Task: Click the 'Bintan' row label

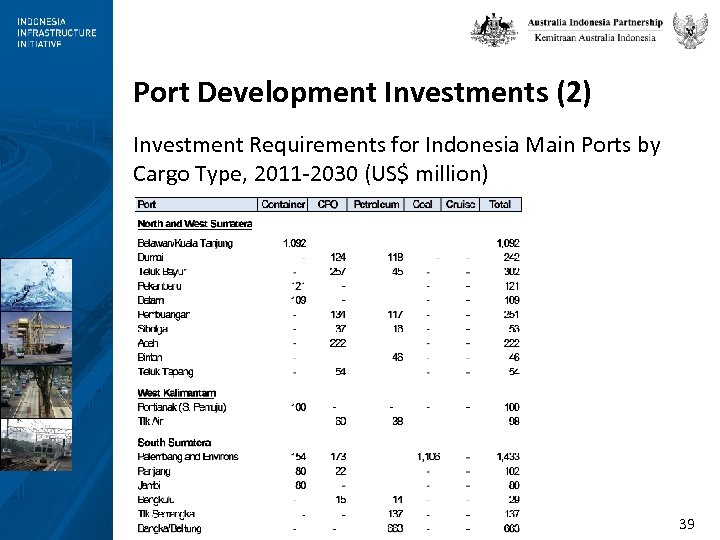Action: [x=150, y=357]
